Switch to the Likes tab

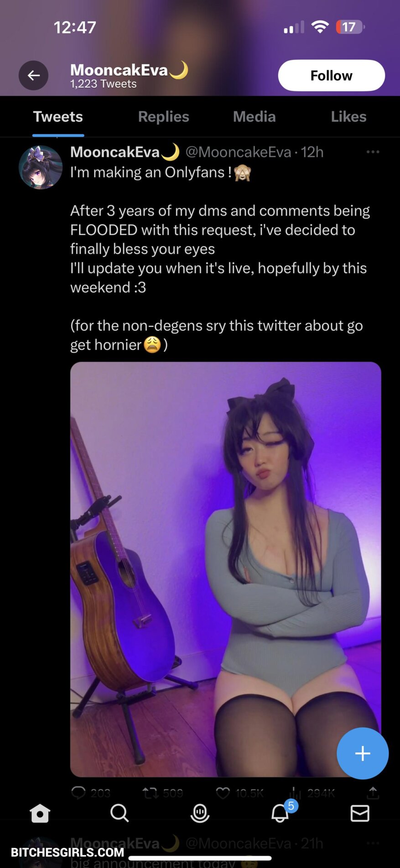pos(348,117)
